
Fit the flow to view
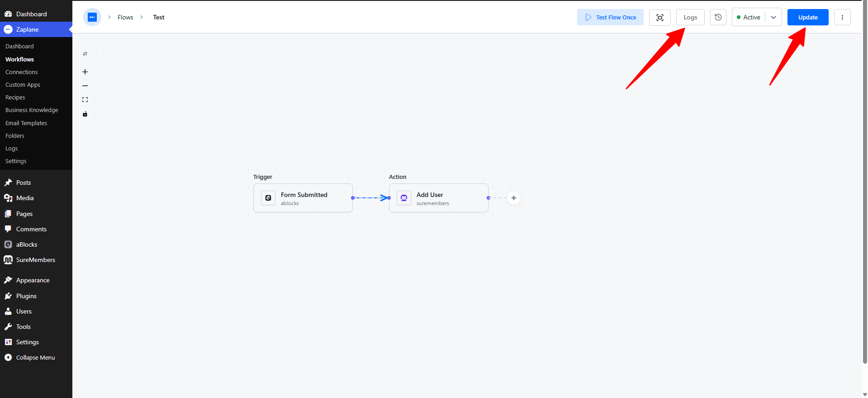85,100
